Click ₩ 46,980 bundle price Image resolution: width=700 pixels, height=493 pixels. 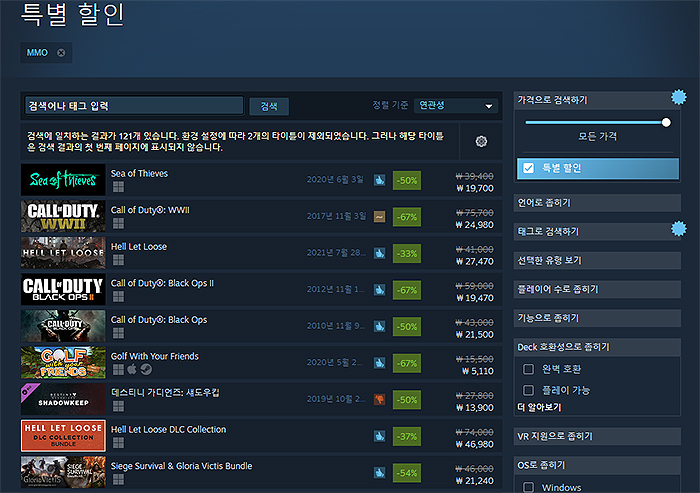click(x=474, y=444)
